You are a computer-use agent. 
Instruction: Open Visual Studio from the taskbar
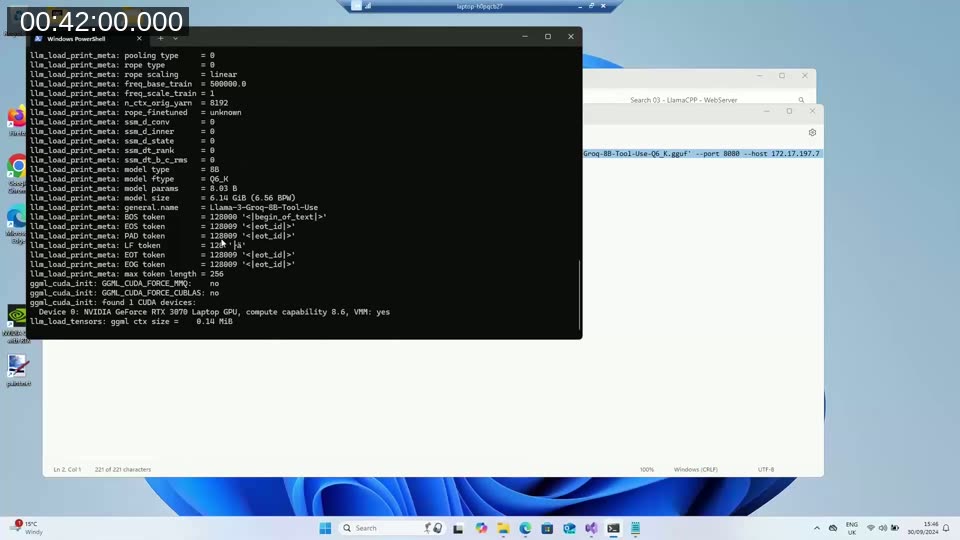tap(591, 528)
